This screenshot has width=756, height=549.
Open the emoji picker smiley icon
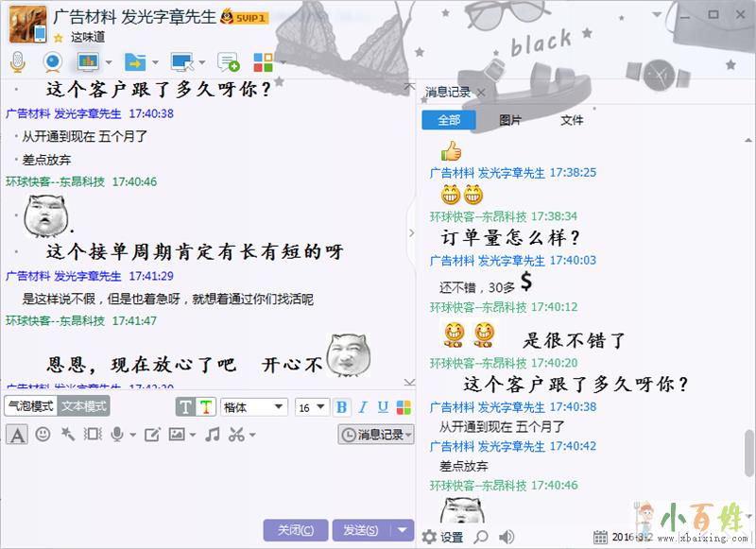pos(43,435)
